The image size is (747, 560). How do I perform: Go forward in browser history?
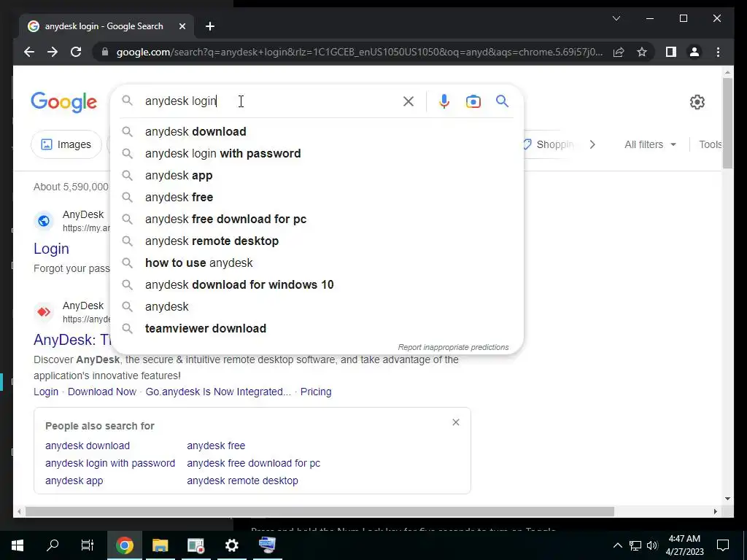(53, 52)
